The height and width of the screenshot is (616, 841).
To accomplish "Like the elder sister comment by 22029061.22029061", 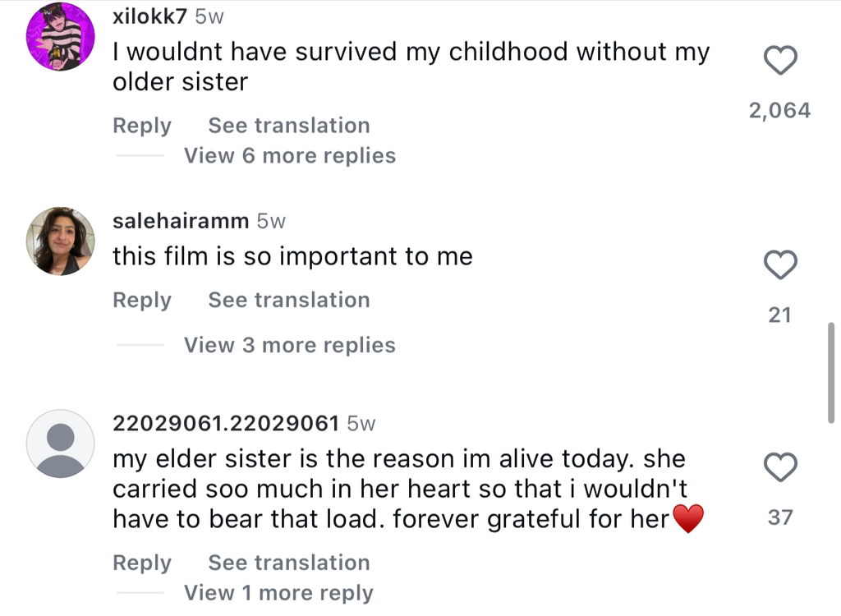I will [780, 467].
